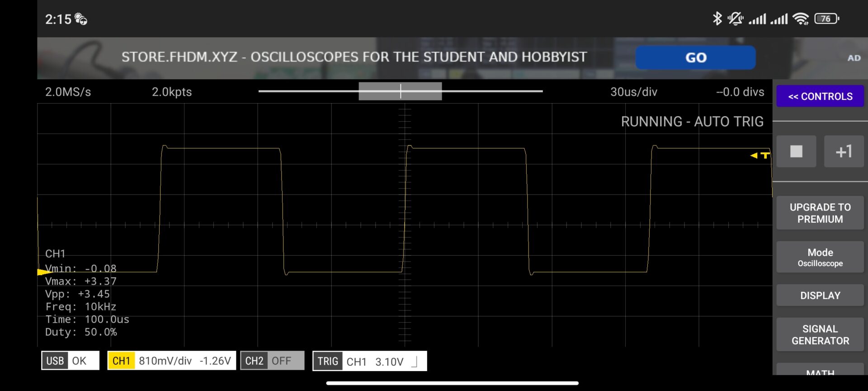Open the DISPLAY menu
The image size is (868, 391).
pyautogui.click(x=820, y=296)
